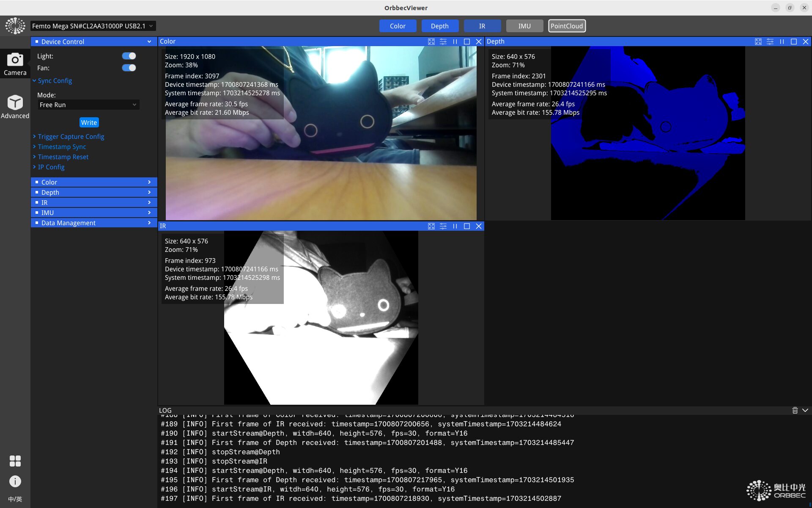Open IR stream settings sliders icon
The image size is (812, 508).
[443, 226]
